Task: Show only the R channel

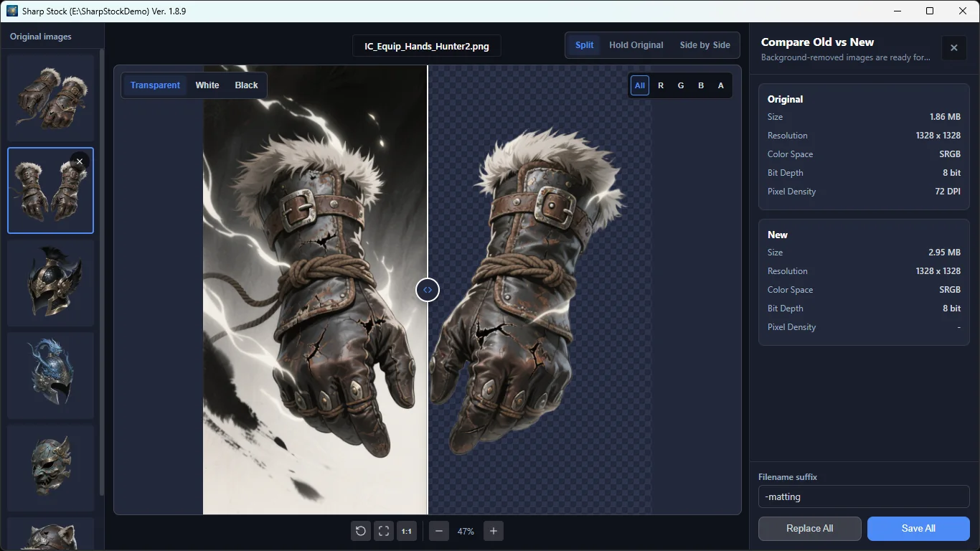Action: coord(661,85)
